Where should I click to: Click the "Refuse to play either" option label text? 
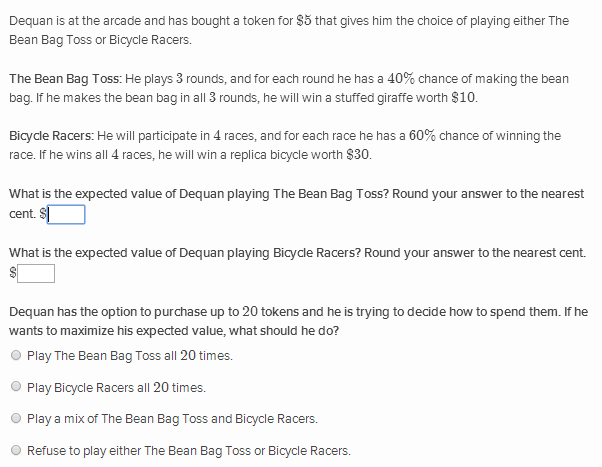[189, 450]
